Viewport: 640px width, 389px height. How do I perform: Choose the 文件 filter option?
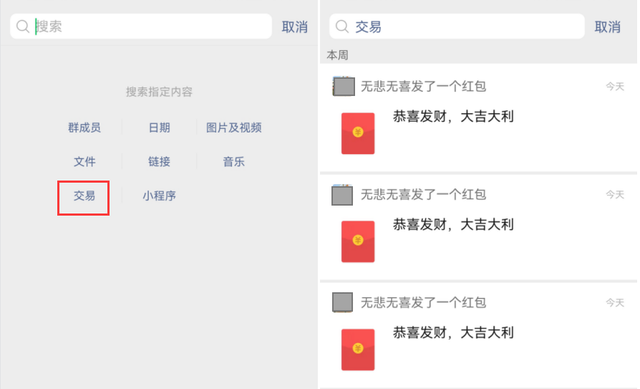coord(84,162)
